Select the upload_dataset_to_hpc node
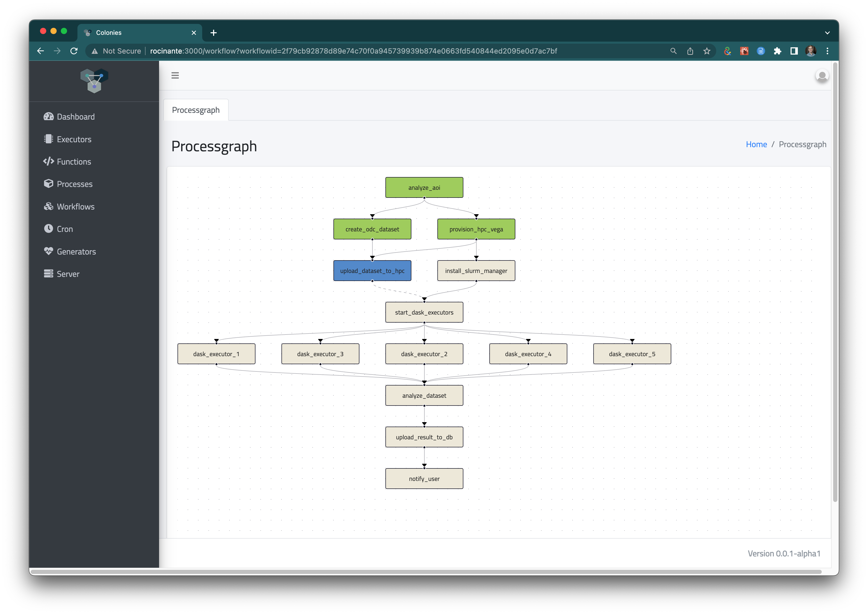868x614 pixels. 372,270
